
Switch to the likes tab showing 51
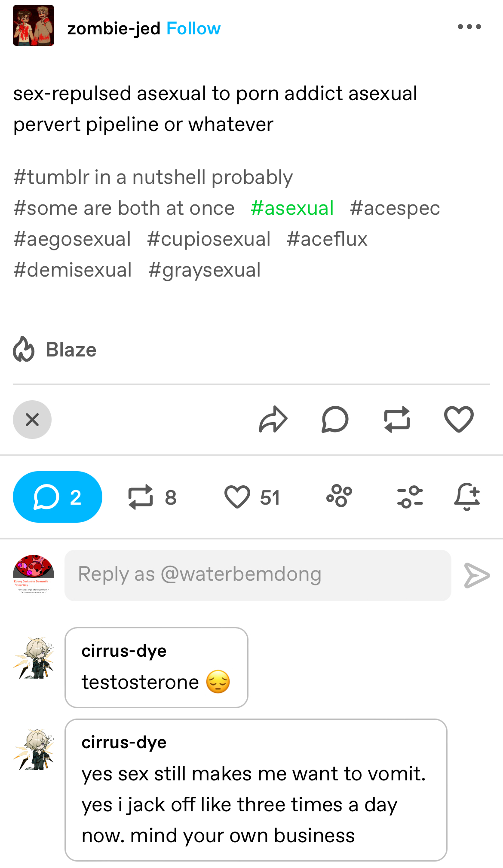252,497
